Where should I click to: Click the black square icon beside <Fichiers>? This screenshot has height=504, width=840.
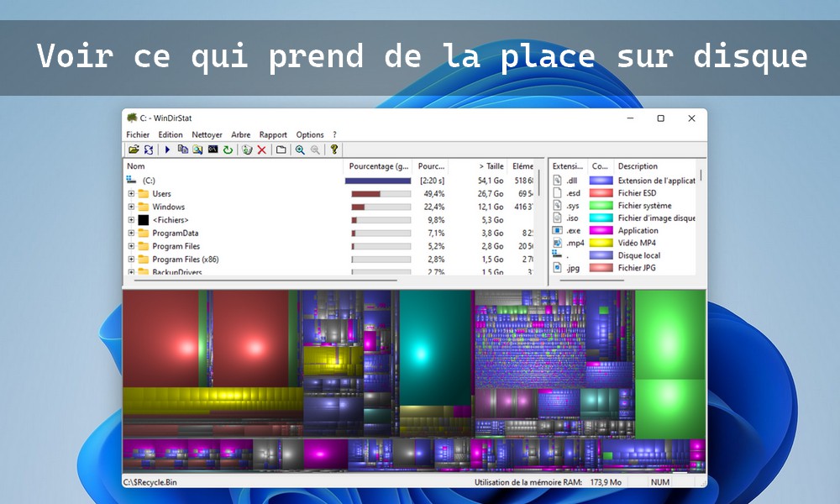[x=143, y=219]
